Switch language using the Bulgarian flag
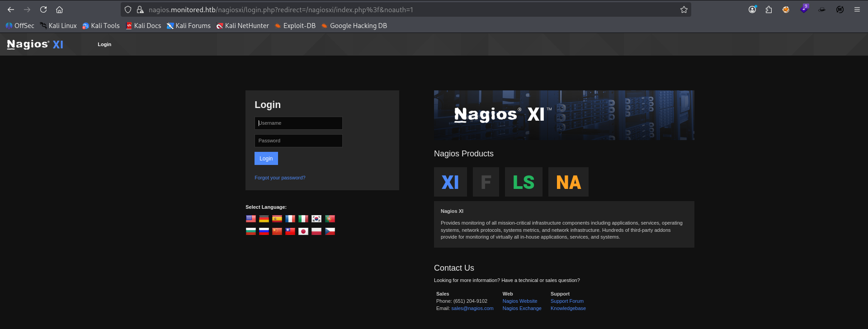 [251, 231]
